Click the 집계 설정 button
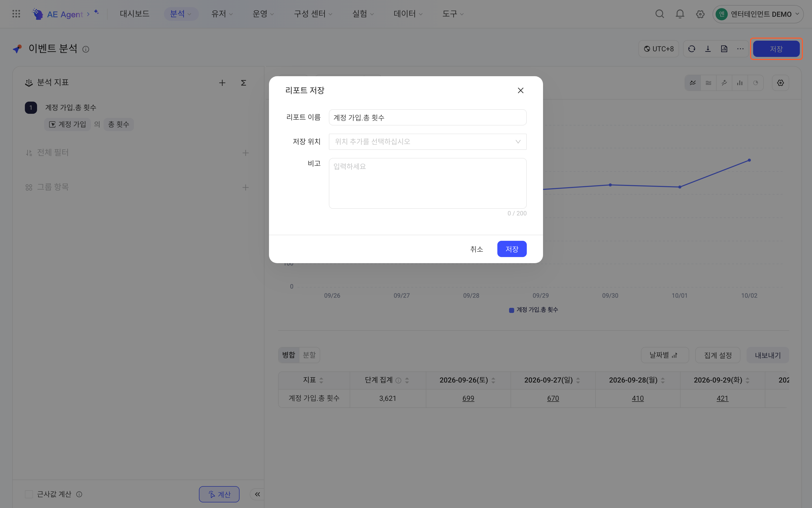This screenshot has height=508, width=812. click(718, 355)
